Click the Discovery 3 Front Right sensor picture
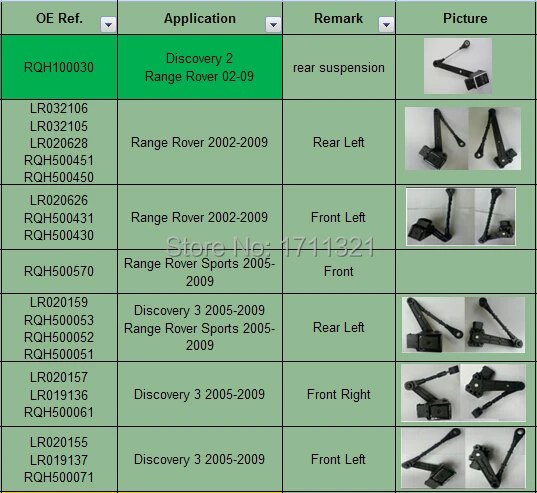Image resolution: width=537 pixels, height=493 pixels. tap(463, 393)
